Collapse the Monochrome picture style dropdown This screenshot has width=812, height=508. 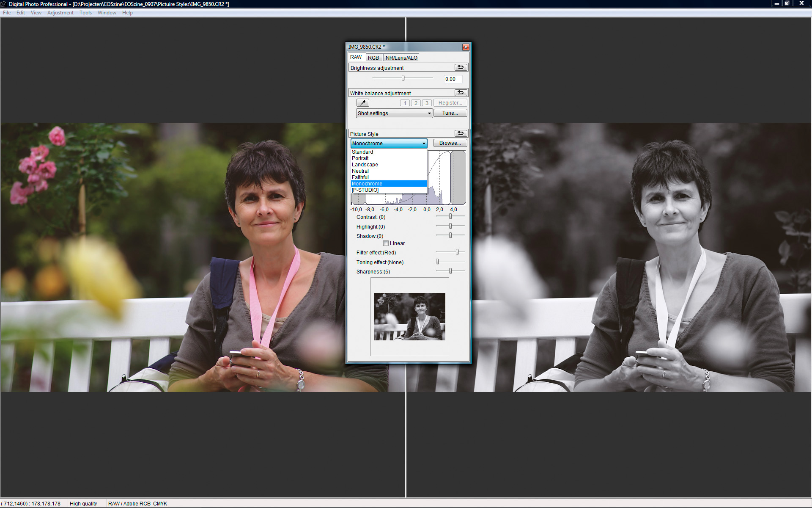pyautogui.click(x=424, y=144)
